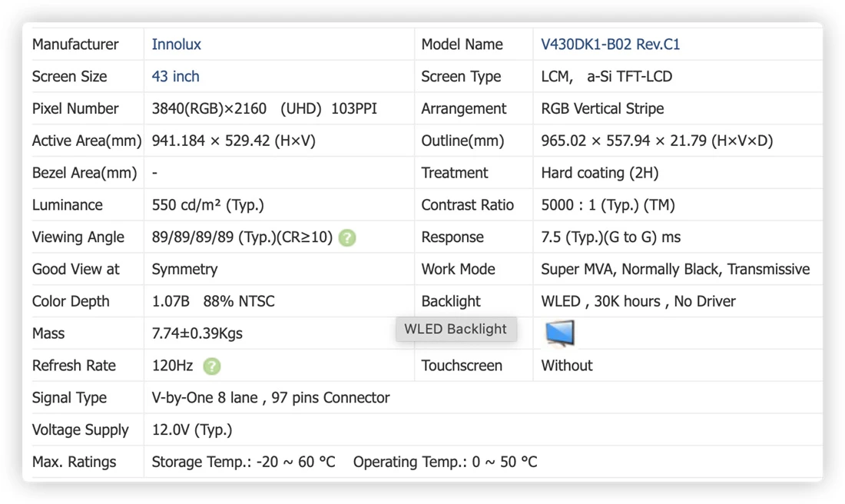This screenshot has height=504, width=845.
Task: Click the Touchscreen Without value
Action: [566, 366]
